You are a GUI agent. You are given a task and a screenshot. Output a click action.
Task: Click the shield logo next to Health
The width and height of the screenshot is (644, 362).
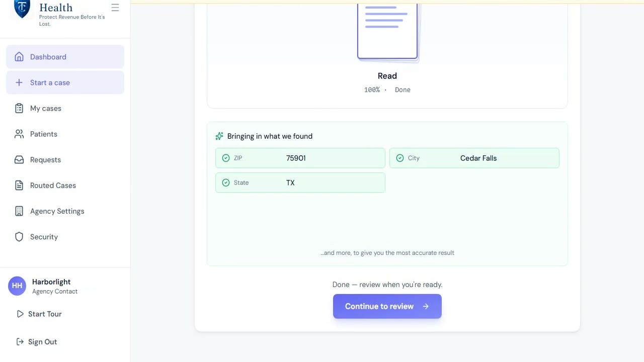pyautogui.click(x=22, y=9)
